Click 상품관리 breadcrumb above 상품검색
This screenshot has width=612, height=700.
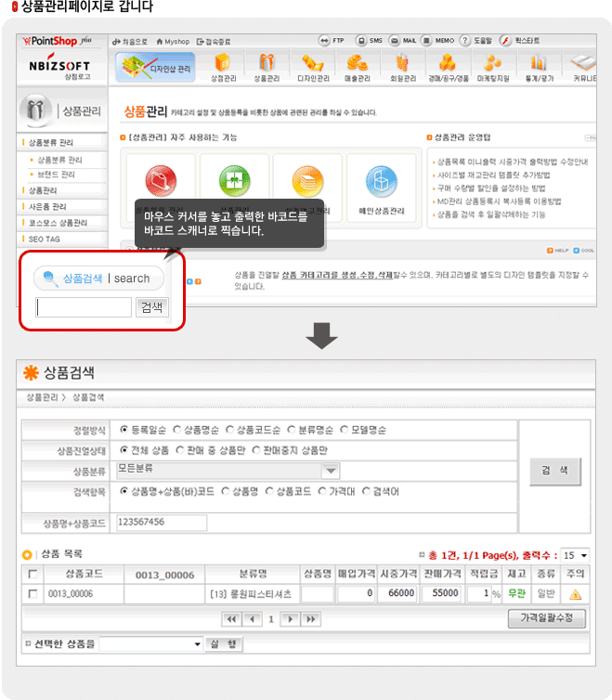click(42, 397)
